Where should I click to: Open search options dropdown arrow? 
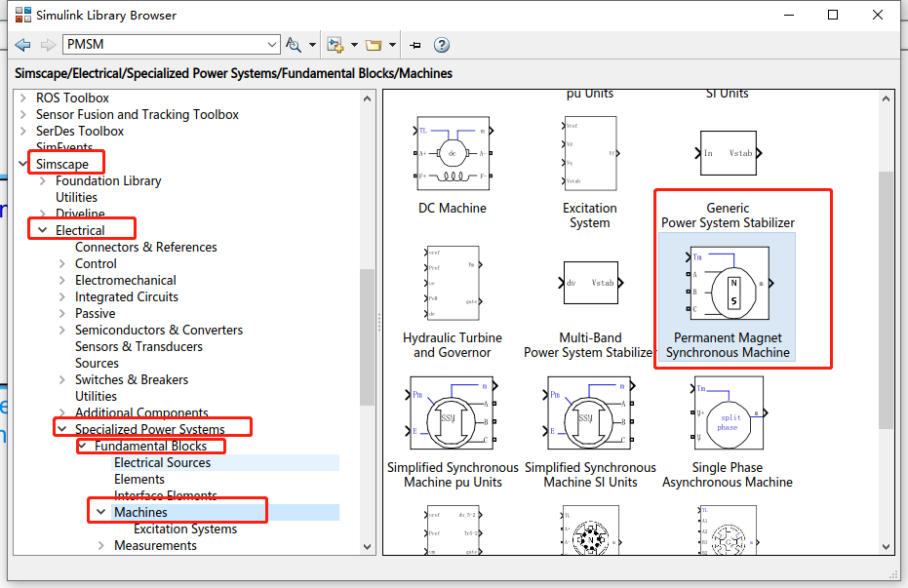point(312,45)
